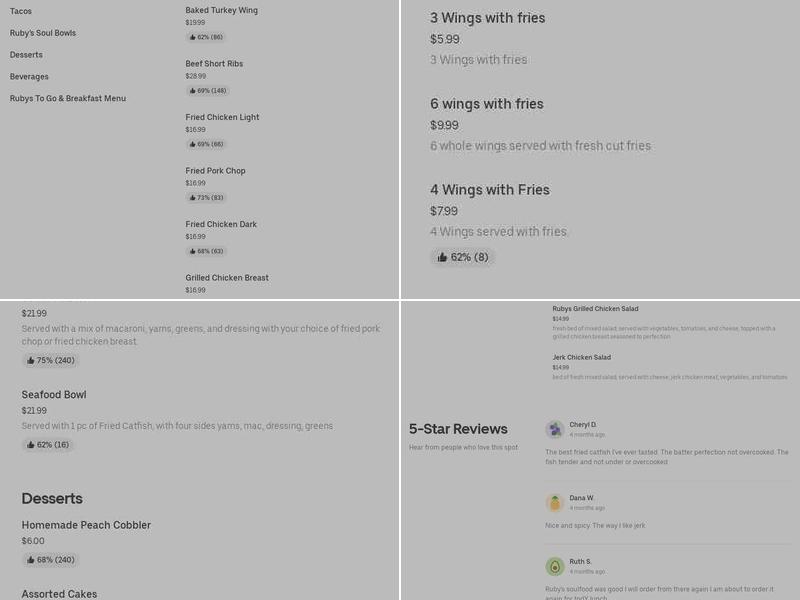
Task: Click the 68% (63) rating badge under Fried Chicken Dark
Action: click(x=205, y=252)
